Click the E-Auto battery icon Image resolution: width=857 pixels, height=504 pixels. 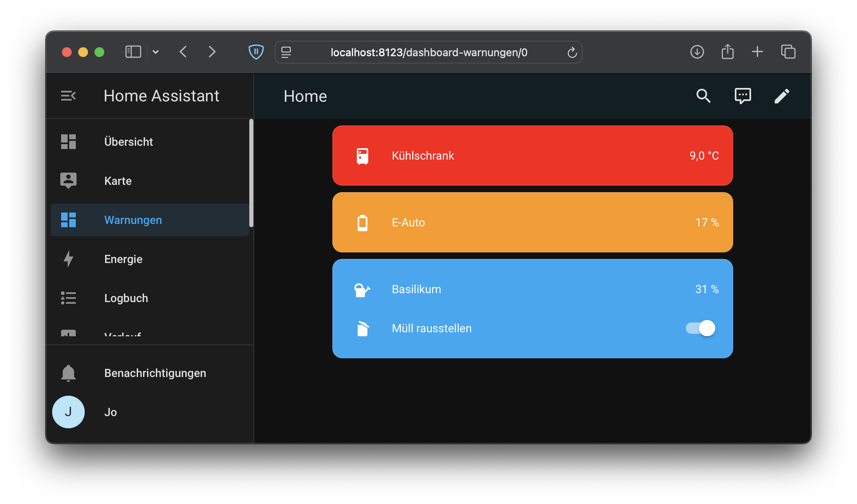362,223
